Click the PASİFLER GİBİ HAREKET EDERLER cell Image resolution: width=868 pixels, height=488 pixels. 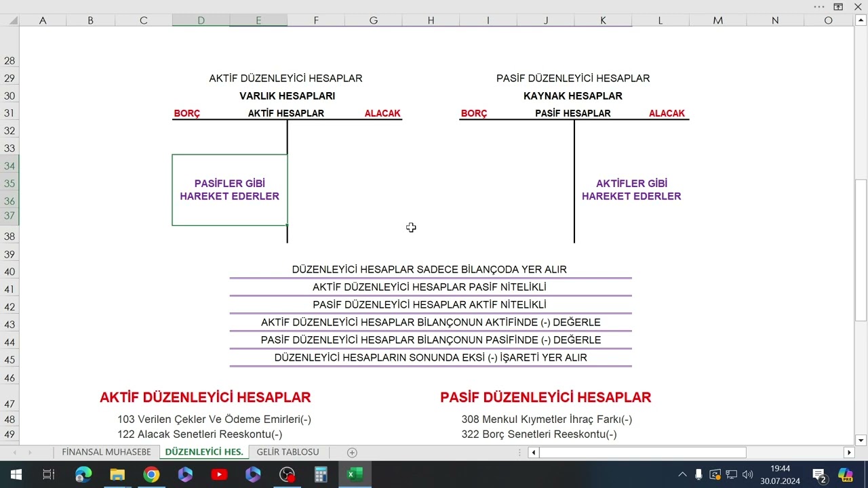pyautogui.click(x=230, y=190)
